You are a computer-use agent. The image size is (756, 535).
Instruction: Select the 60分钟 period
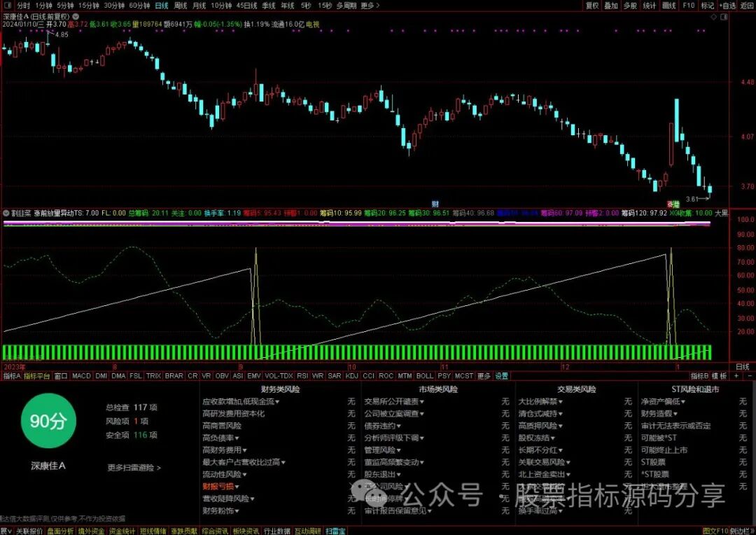[140, 6]
